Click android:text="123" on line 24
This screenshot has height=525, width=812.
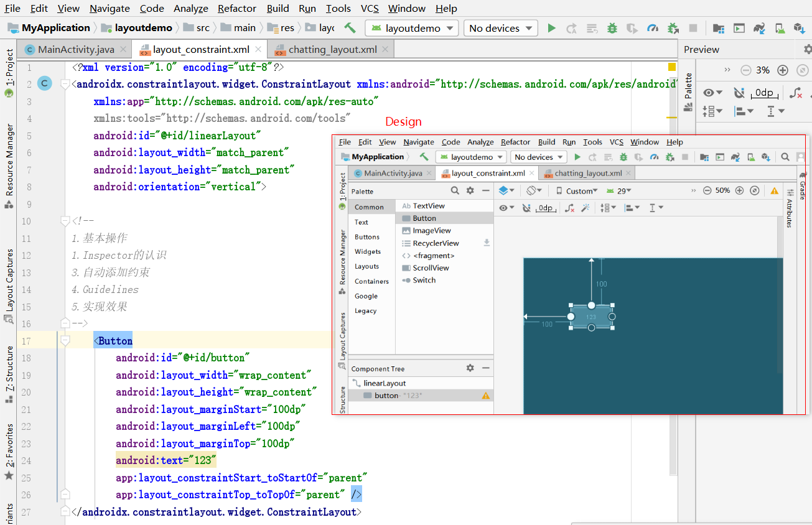click(166, 460)
